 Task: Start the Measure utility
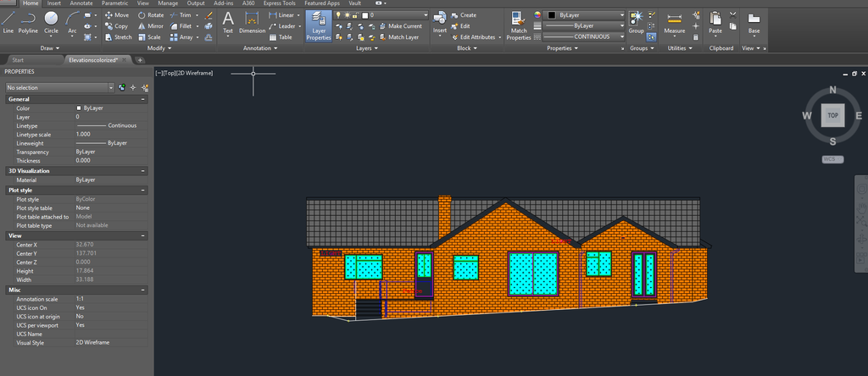[675, 23]
